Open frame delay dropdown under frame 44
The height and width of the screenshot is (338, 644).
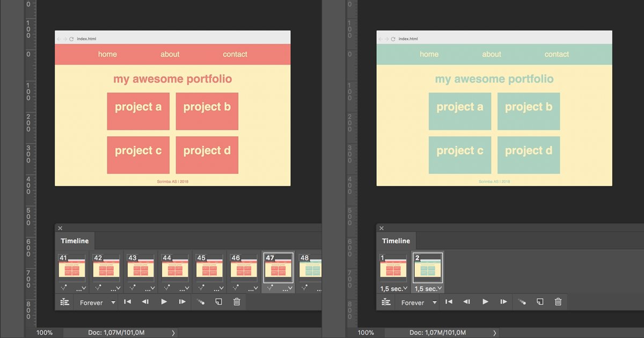coord(185,289)
